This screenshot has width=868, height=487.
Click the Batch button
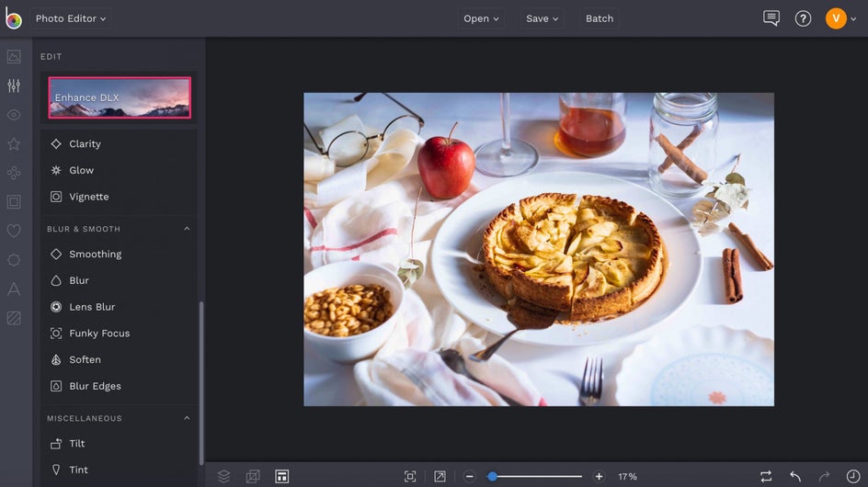point(600,18)
